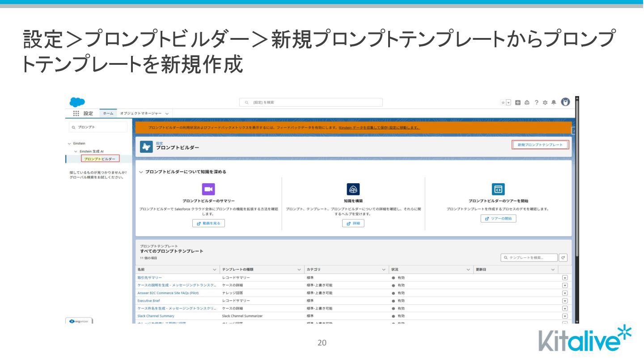
Task: Open the カテゴリ column header menu
Action: [x=384, y=269]
